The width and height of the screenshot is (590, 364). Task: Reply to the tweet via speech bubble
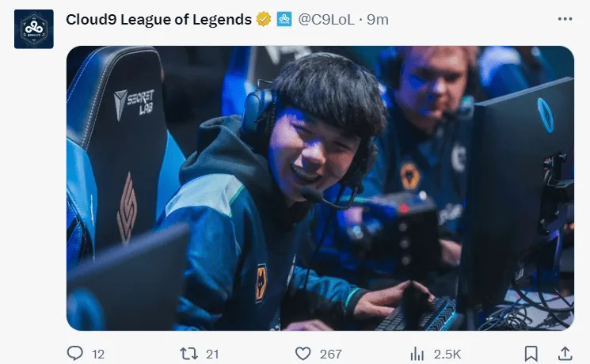(75, 354)
